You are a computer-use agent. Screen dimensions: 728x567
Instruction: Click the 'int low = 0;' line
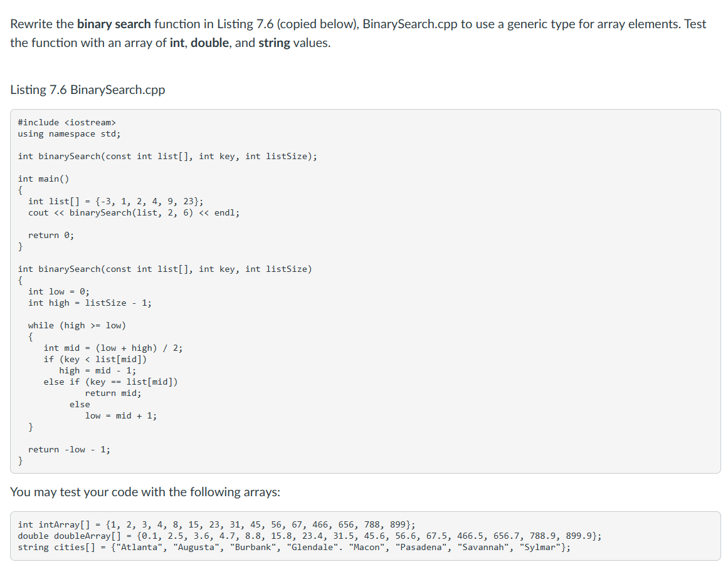click(59, 291)
